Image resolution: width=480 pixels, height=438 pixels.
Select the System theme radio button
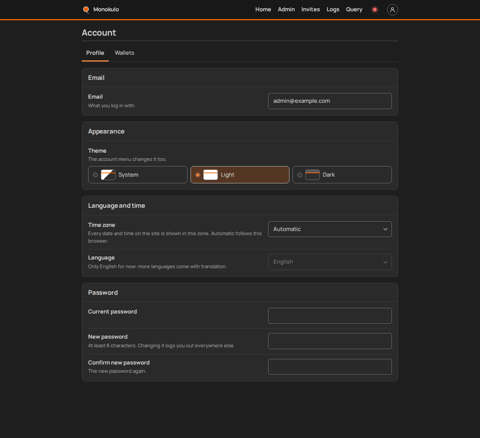[95, 175]
